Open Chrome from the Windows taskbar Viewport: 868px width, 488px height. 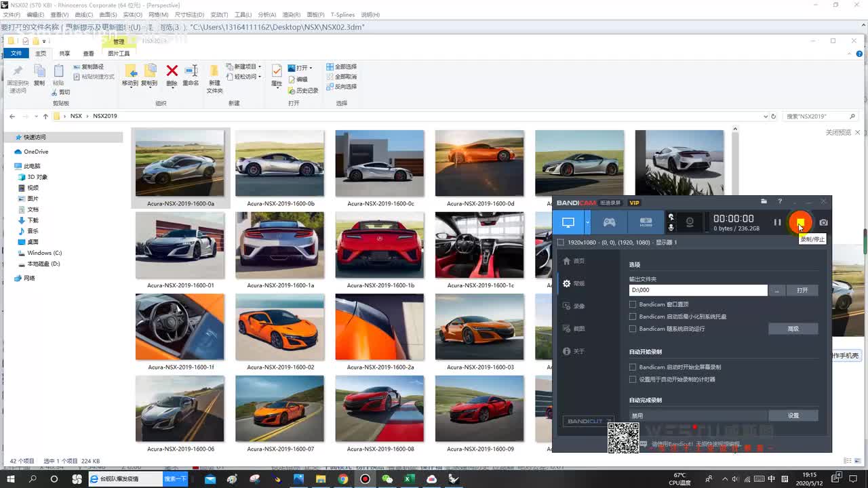(x=342, y=479)
